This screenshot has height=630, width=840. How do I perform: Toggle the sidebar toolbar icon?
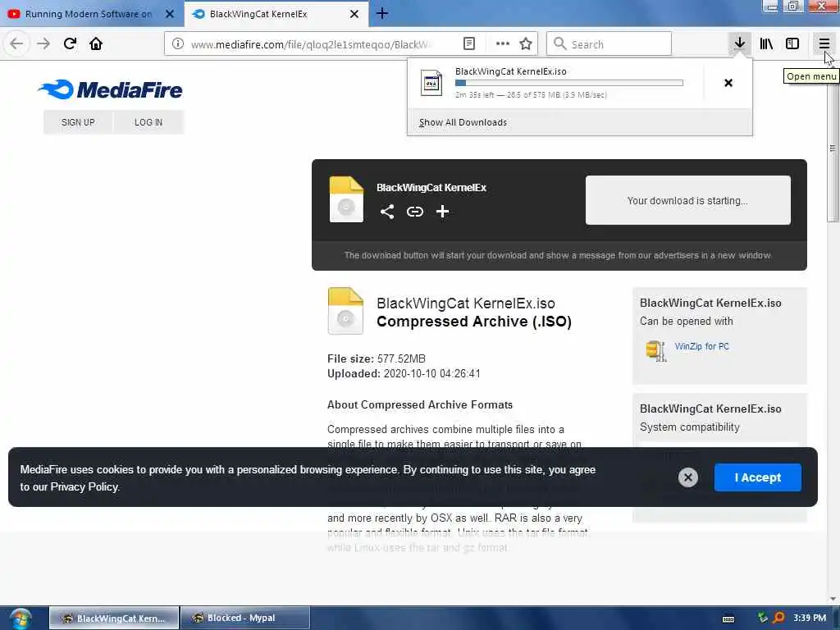(792, 43)
